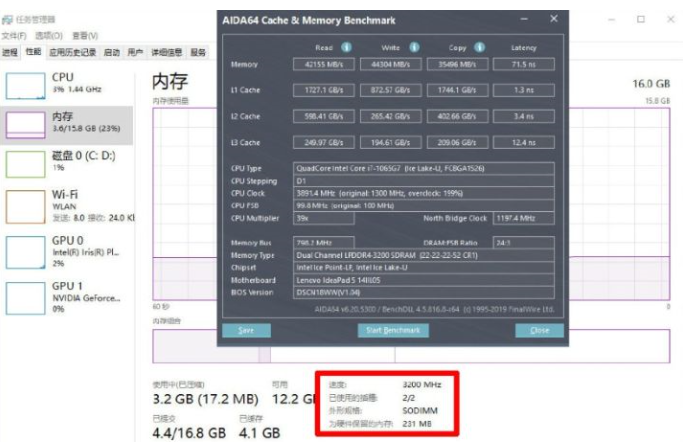
Task: Select the CPU performance graph thumbnail
Action: coord(24,84)
